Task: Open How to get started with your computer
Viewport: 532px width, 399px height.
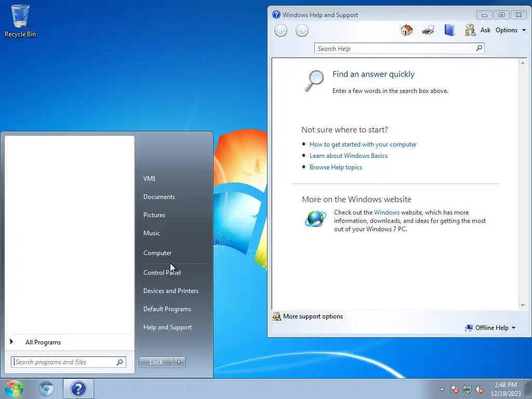Action: (x=363, y=144)
